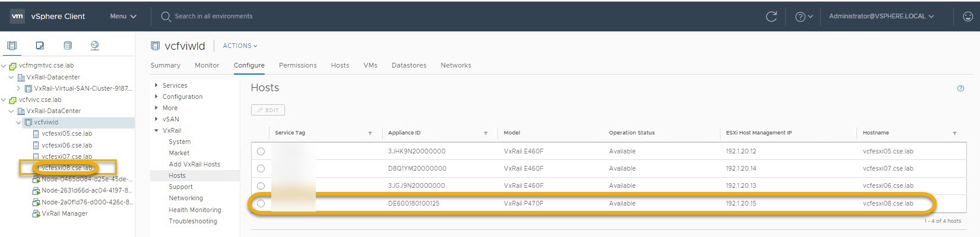Click the EDIT button above hosts table
Screen dimensions: 980x237
(x=268, y=110)
